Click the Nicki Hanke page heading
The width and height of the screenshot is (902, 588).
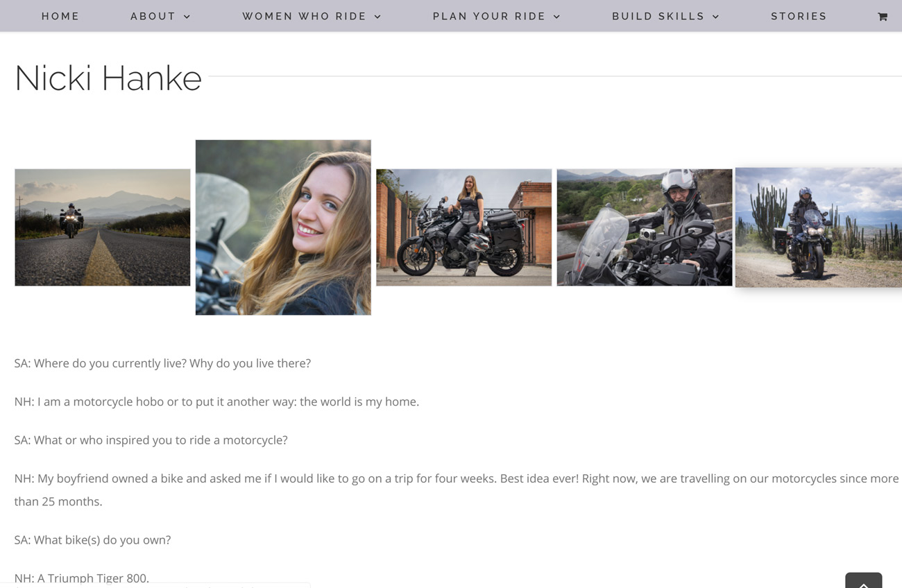tap(108, 78)
